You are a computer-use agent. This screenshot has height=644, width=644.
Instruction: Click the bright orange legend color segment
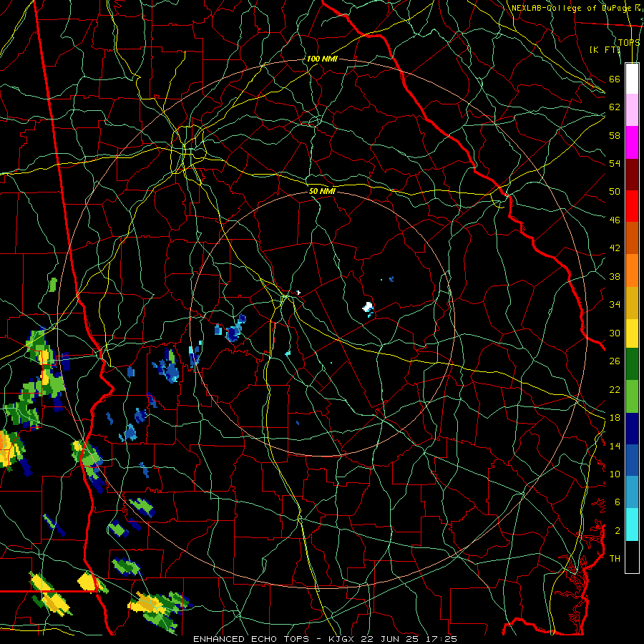[632, 270]
